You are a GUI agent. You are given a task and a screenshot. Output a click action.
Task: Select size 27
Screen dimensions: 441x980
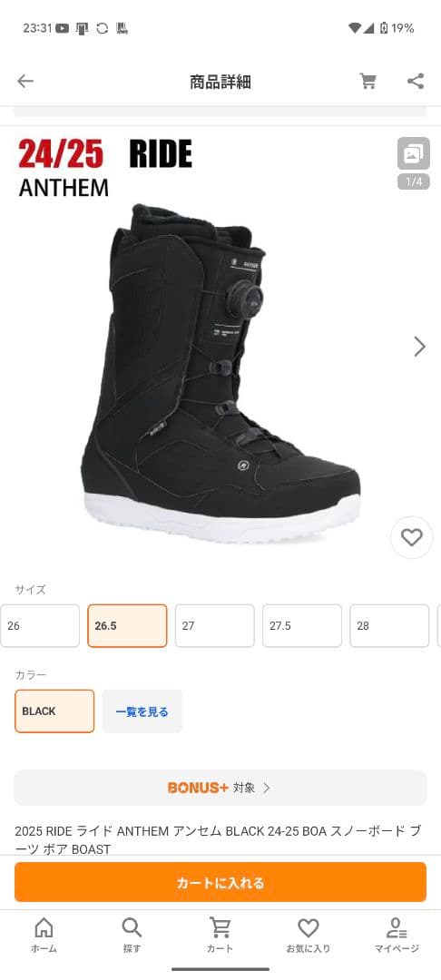(215, 625)
